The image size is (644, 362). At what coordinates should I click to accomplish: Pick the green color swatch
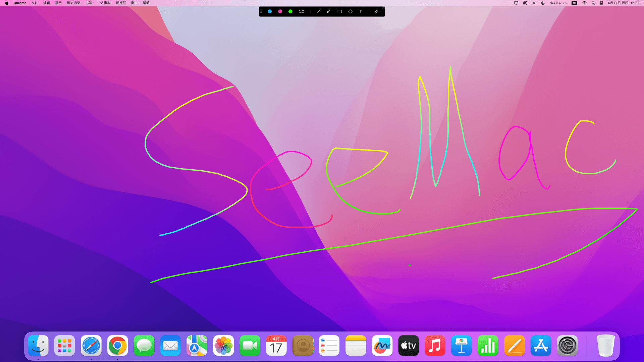click(x=290, y=11)
